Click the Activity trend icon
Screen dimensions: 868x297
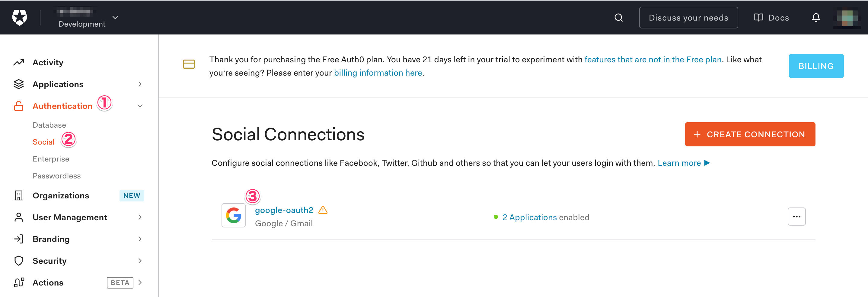tap(19, 62)
